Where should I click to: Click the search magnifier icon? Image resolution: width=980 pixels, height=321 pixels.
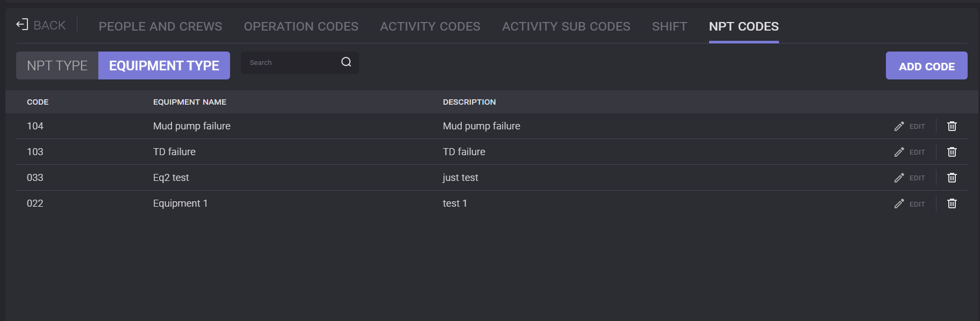pyautogui.click(x=346, y=62)
